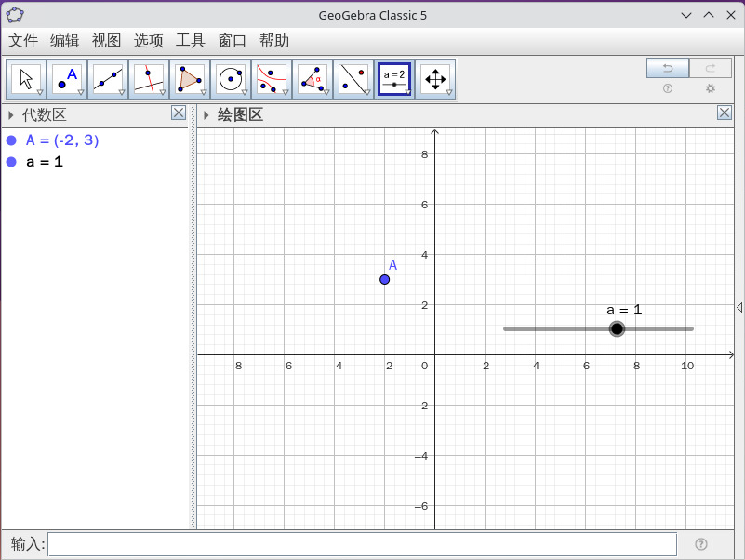Viewport: 745px width, 560px height.
Task: Select the Polygon tool
Action: tap(190, 79)
